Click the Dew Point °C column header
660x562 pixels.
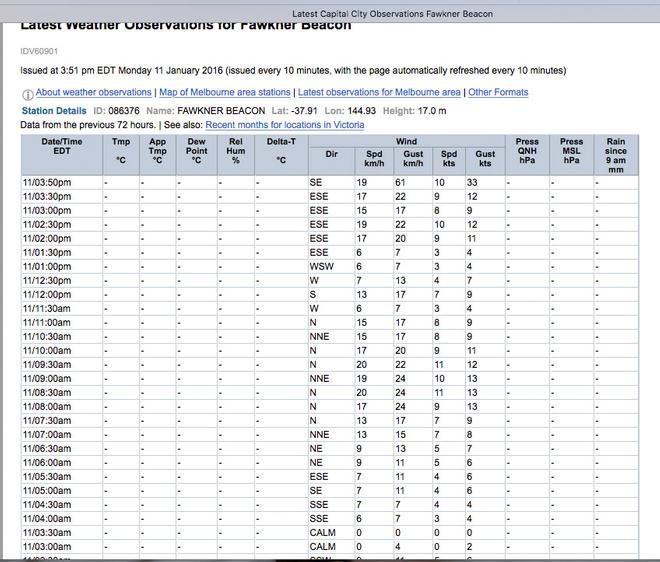point(197,155)
